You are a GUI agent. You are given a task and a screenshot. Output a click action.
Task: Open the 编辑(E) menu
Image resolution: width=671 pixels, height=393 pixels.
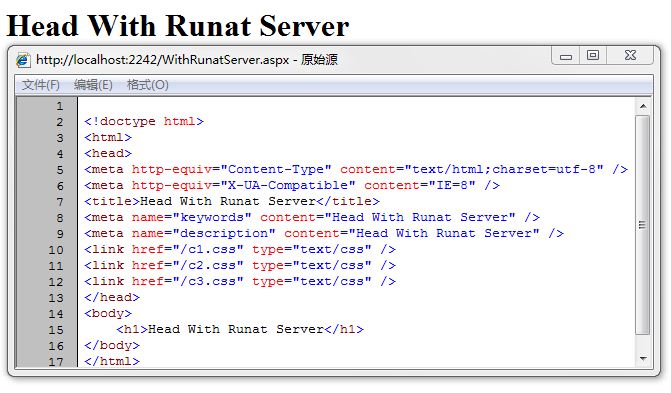93,85
